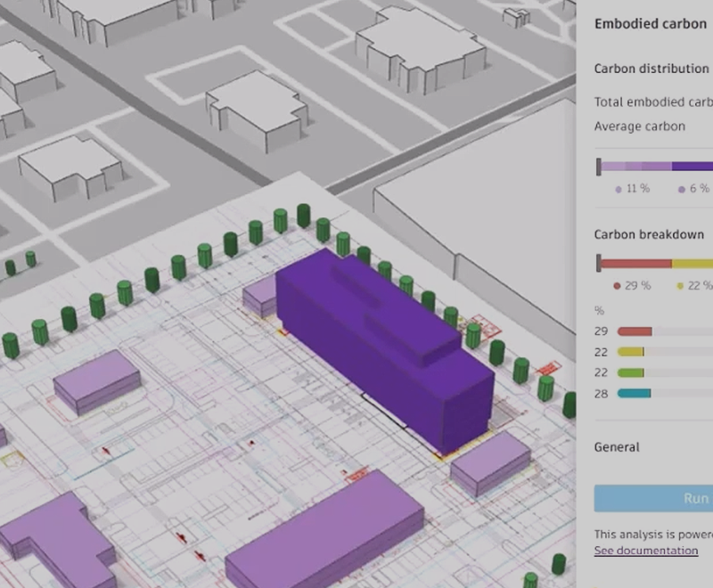The width and height of the screenshot is (713, 588).
Task: Select the red 29 percent bar row
Action: (635, 331)
